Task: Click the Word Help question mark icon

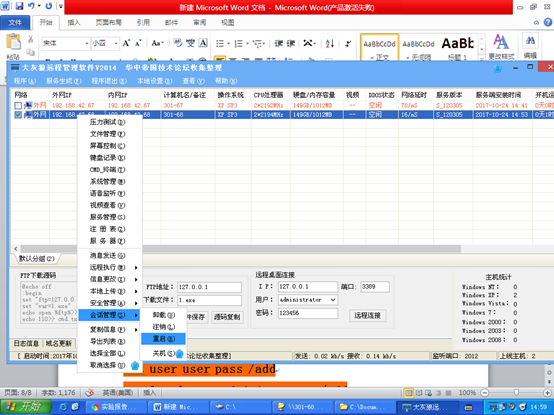Action: pos(548,23)
